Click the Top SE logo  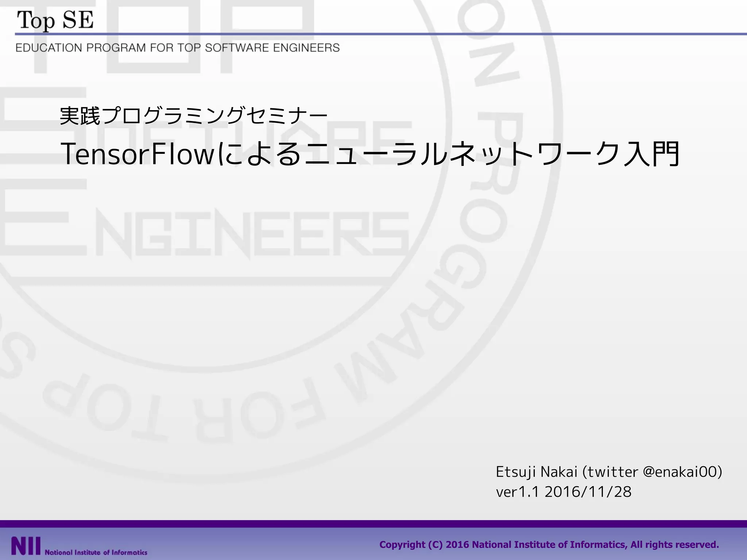click(55, 20)
